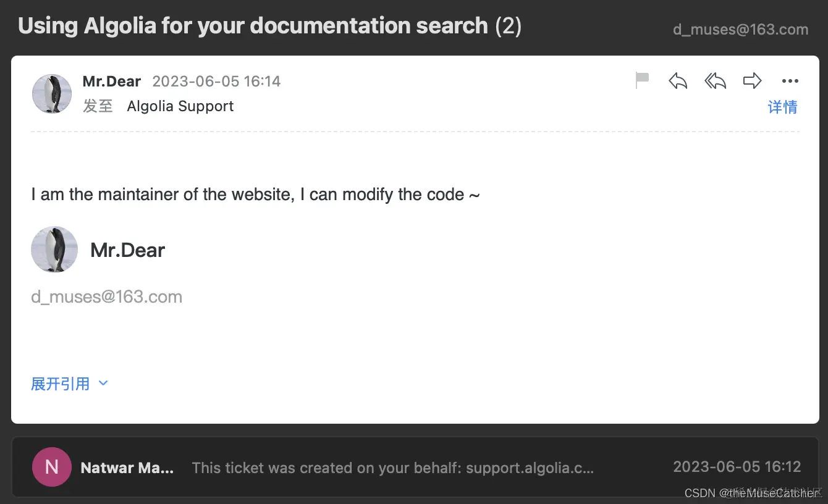
Task: Click the signature email d_muses@163.com
Action: pos(106,296)
